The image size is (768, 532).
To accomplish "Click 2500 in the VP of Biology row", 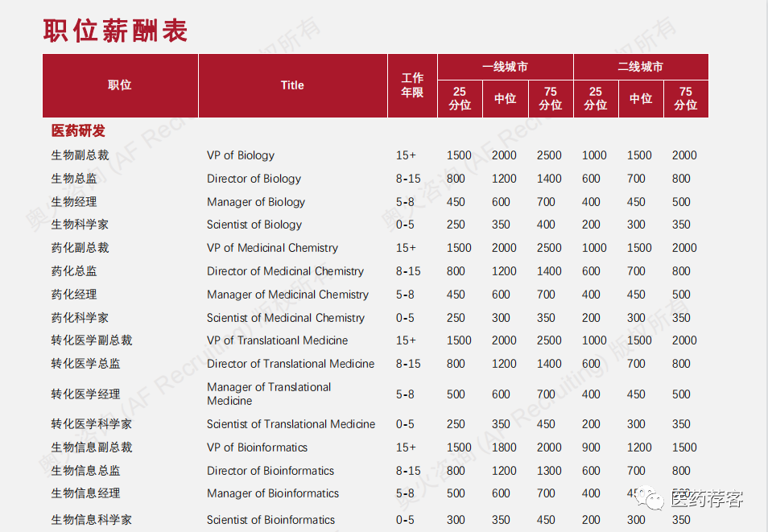I will point(549,155).
